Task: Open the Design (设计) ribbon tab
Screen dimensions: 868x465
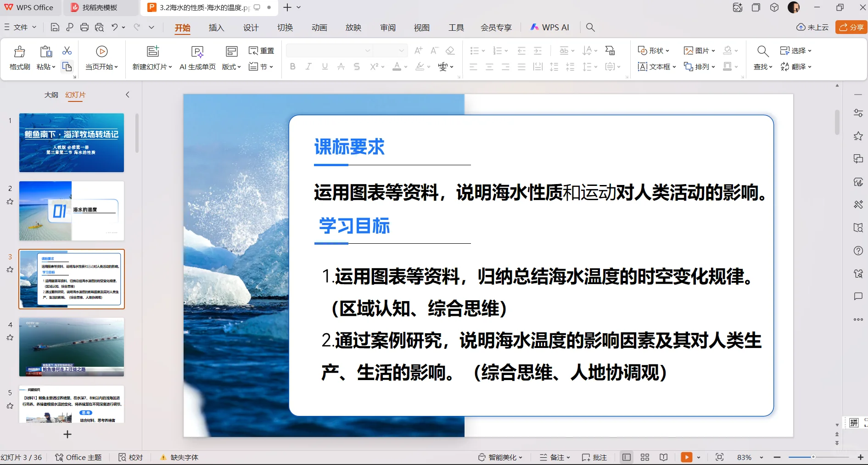Action: pos(251,28)
